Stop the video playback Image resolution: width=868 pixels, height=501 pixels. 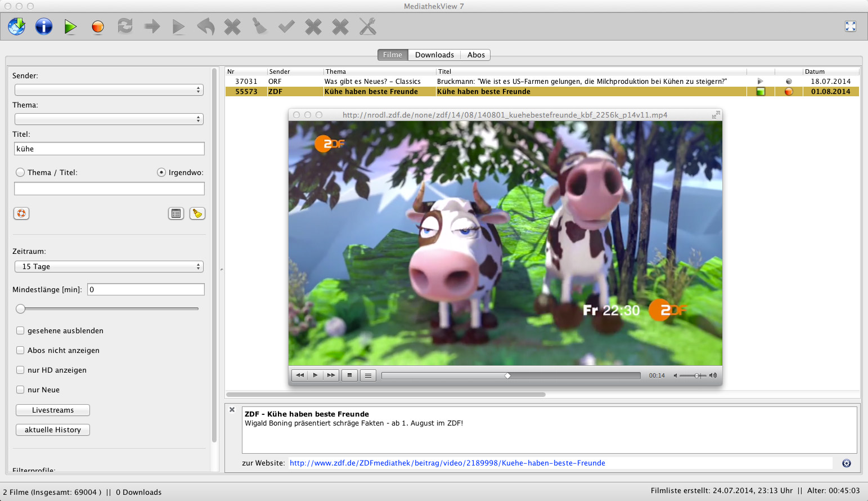pyautogui.click(x=349, y=375)
